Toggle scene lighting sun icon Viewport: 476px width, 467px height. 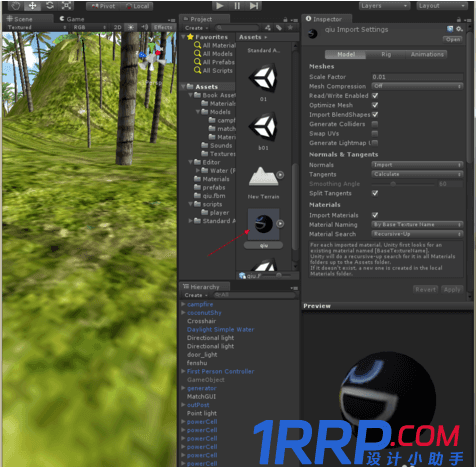(x=131, y=27)
